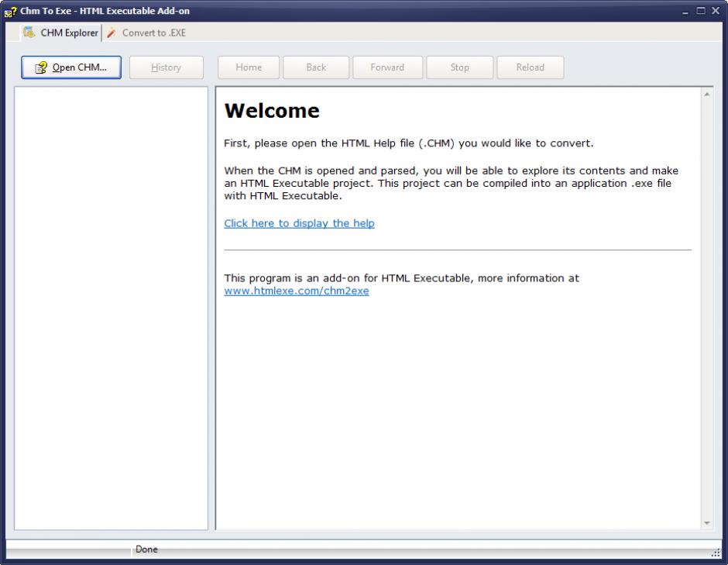Image resolution: width=728 pixels, height=565 pixels.
Task: Click the History button
Action: [167, 67]
